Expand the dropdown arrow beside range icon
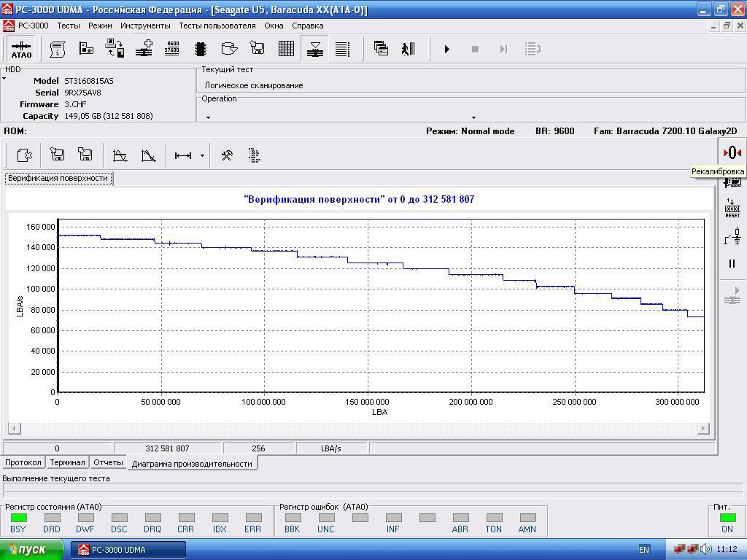 (202, 156)
